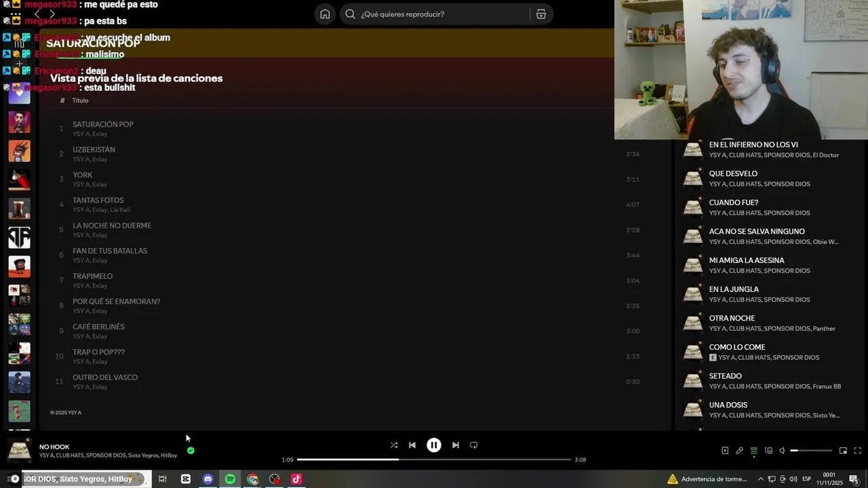The width and height of the screenshot is (868, 488).
Task: Open the Browse icon in search bar
Action: coord(541,14)
